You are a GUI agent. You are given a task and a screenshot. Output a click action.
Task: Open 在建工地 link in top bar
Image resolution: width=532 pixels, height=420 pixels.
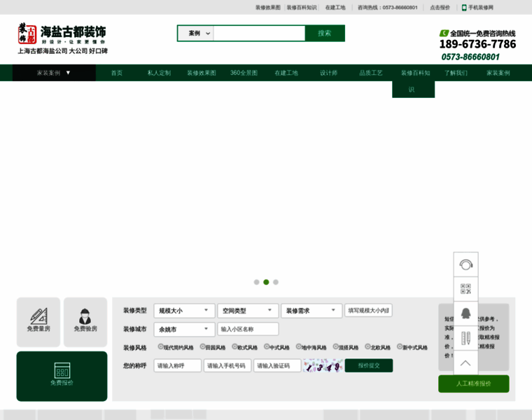coord(335,8)
